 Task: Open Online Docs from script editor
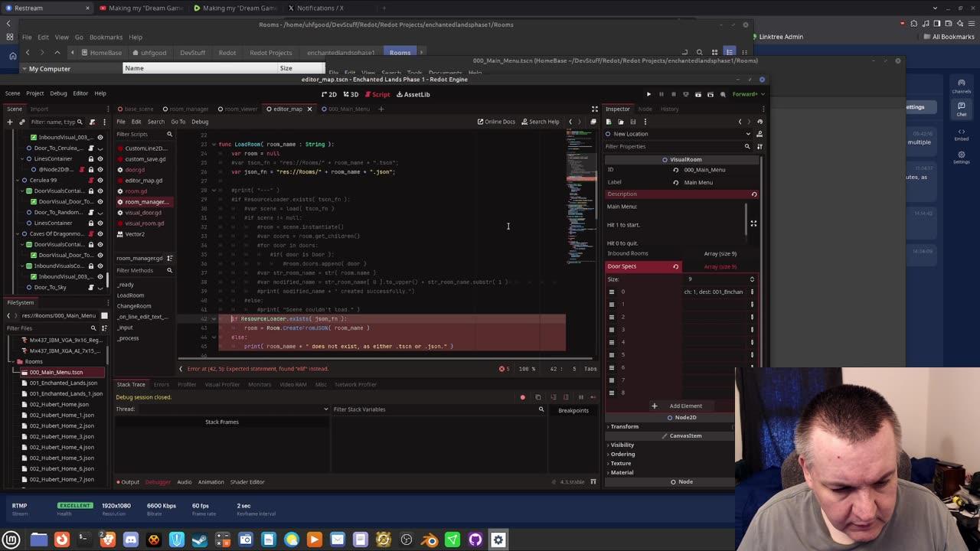(496, 122)
